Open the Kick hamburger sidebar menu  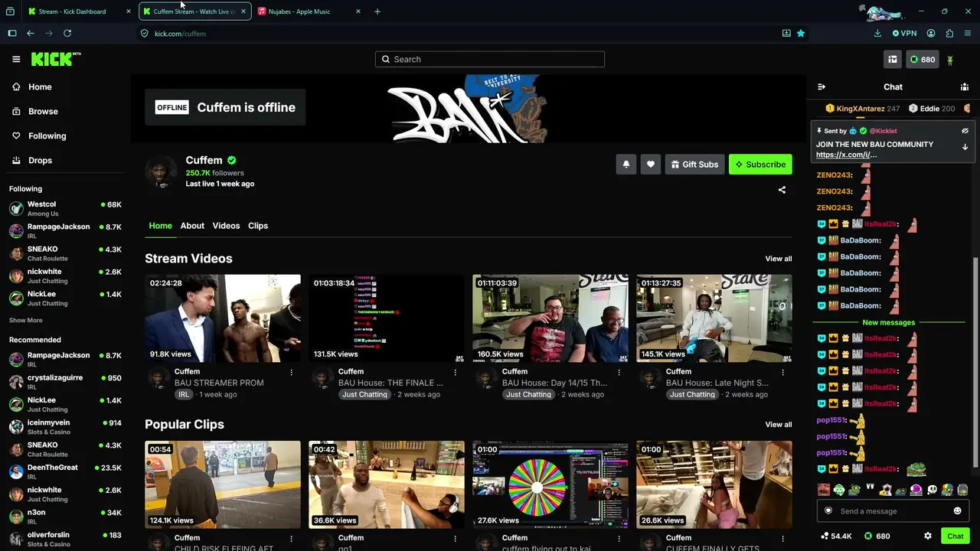(x=16, y=59)
